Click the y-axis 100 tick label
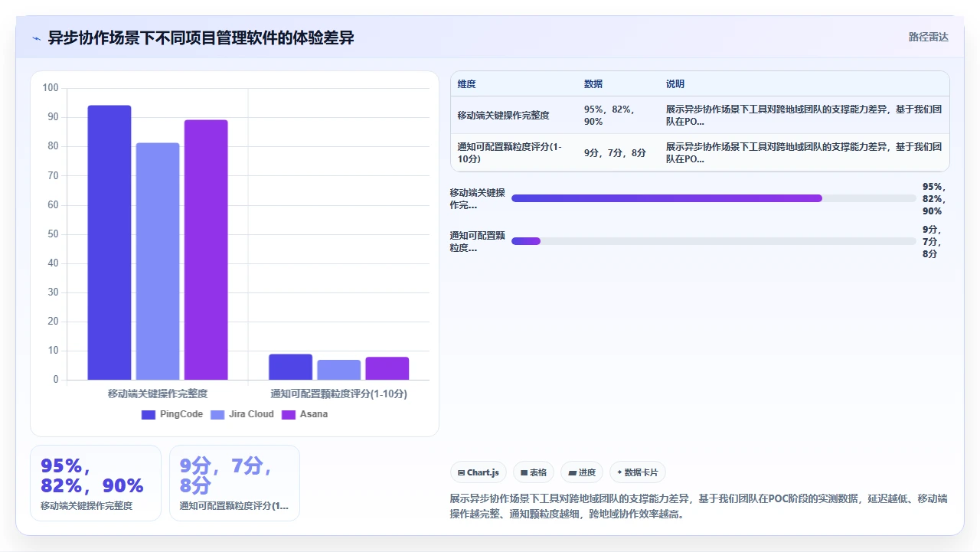 (x=51, y=88)
